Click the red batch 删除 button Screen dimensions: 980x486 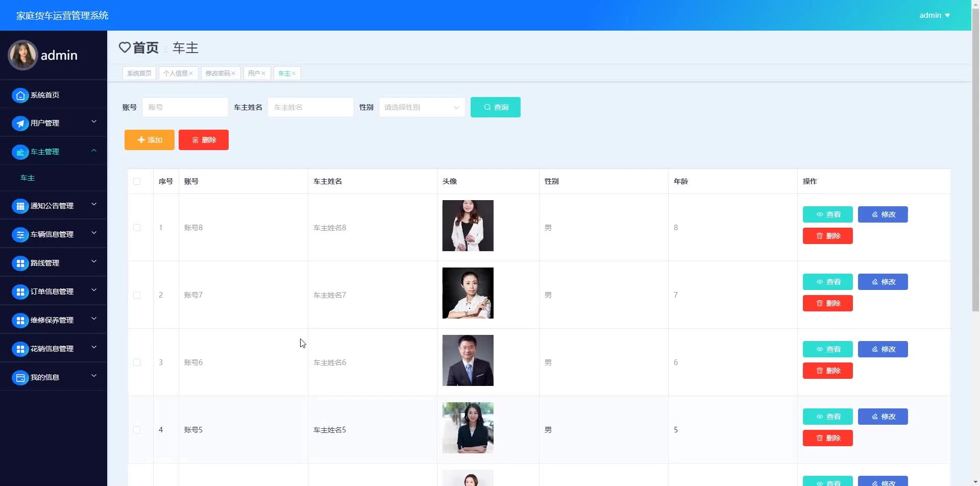coord(204,140)
